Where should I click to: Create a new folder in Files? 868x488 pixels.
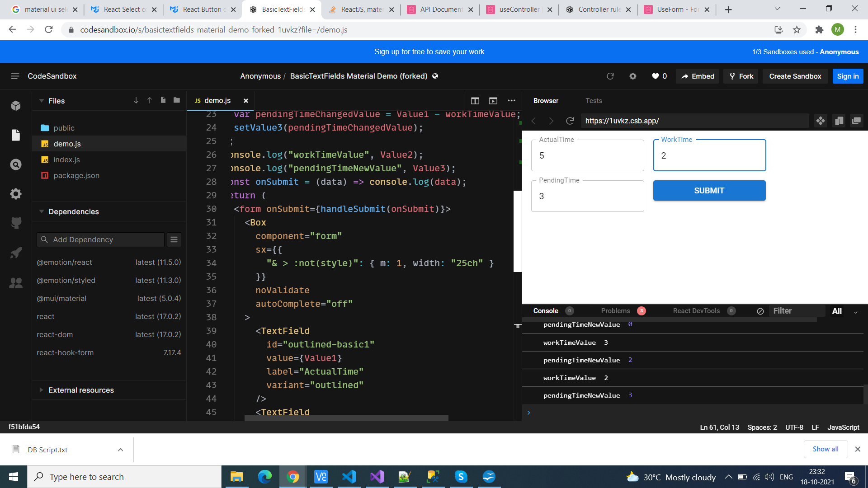pyautogui.click(x=177, y=100)
